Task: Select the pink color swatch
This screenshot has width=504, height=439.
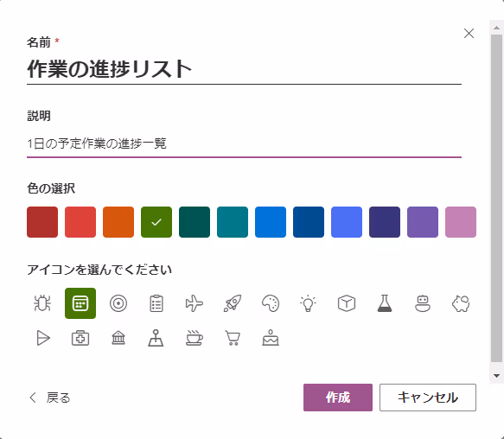Action: tap(461, 222)
